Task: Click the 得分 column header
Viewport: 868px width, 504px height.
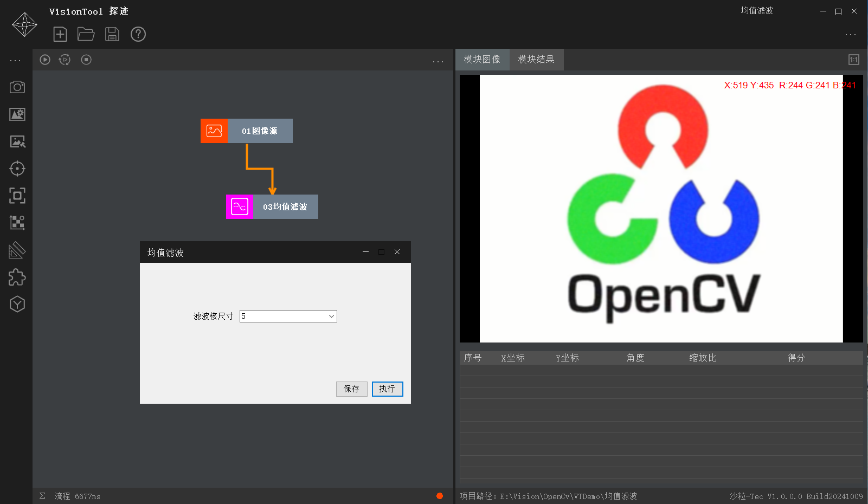Action: 796,358
